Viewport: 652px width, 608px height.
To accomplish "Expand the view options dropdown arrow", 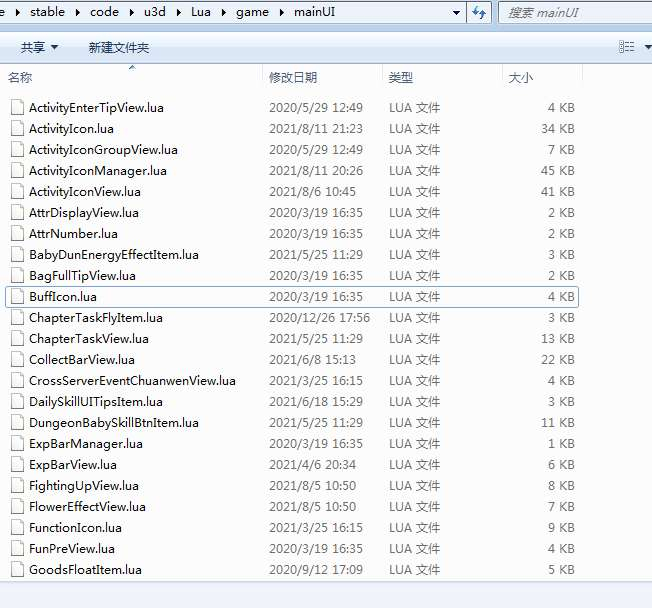I will pyautogui.click(x=647, y=47).
